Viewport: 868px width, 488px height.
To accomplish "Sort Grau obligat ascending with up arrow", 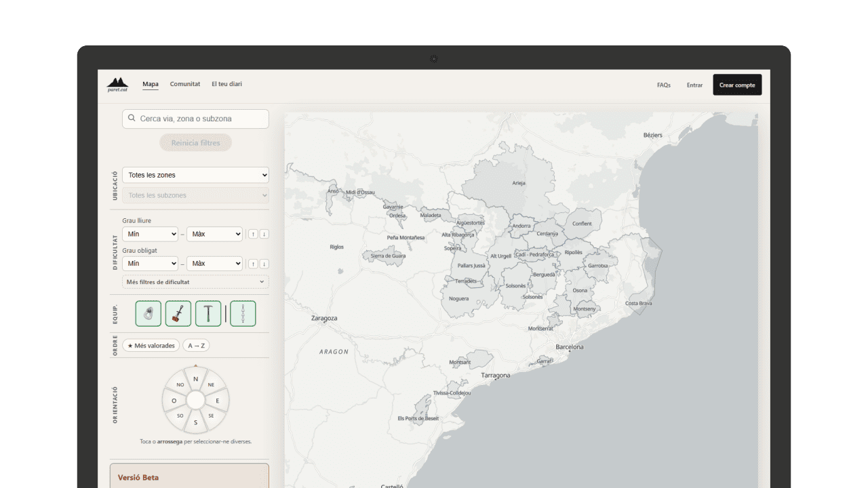I will (x=252, y=264).
